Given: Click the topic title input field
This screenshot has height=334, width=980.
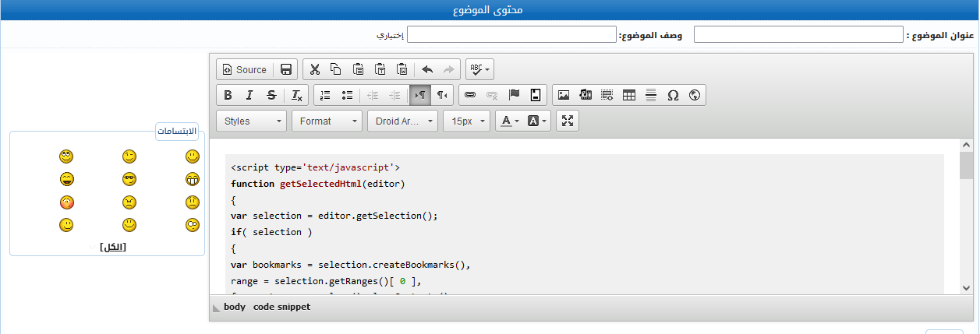Looking at the screenshot, I should [x=798, y=35].
